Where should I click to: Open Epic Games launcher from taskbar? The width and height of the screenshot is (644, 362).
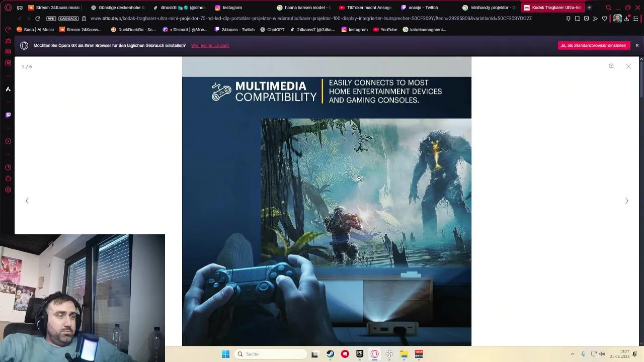(360, 354)
